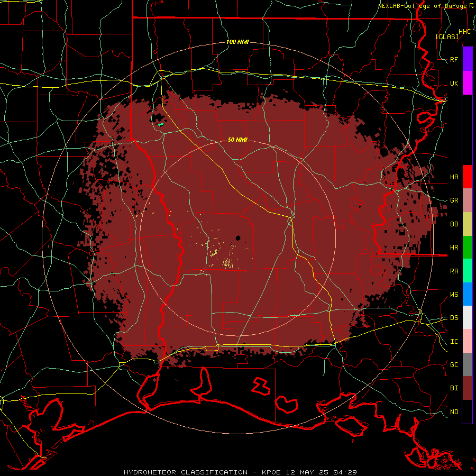Click the GR pinkish legend swatch
Viewport: 476px width, 476px height.
pos(467,200)
